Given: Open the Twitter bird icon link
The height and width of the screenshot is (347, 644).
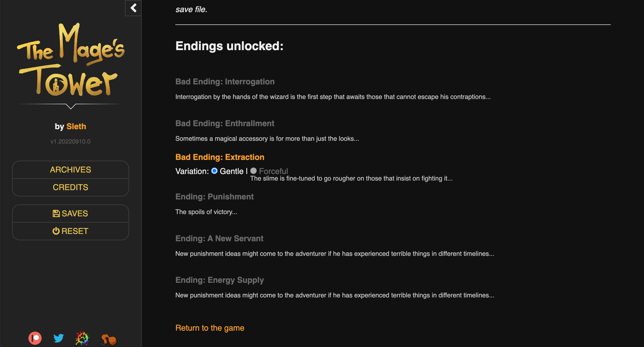Looking at the screenshot, I should coord(59,338).
